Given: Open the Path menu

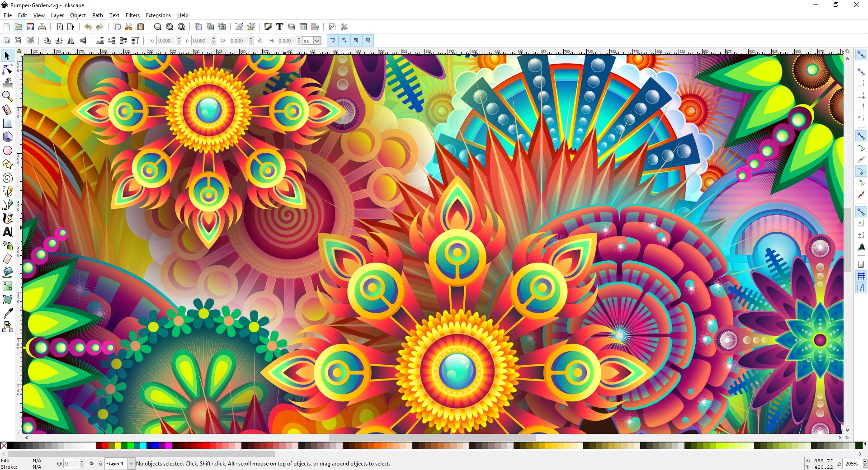Looking at the screenshot, I should point(97,15).
